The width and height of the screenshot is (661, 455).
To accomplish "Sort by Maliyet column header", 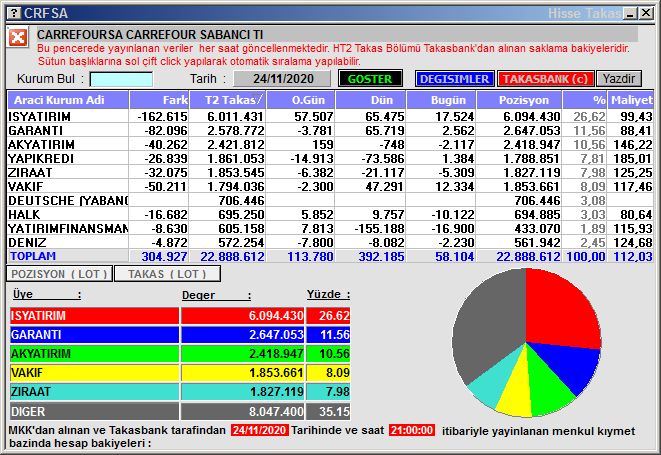I will click(631, 100).
